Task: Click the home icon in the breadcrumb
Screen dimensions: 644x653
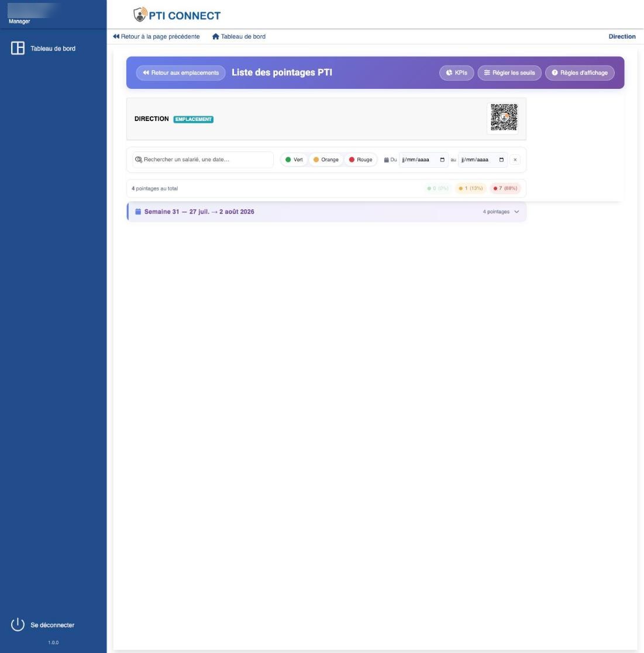Action: 215,36
